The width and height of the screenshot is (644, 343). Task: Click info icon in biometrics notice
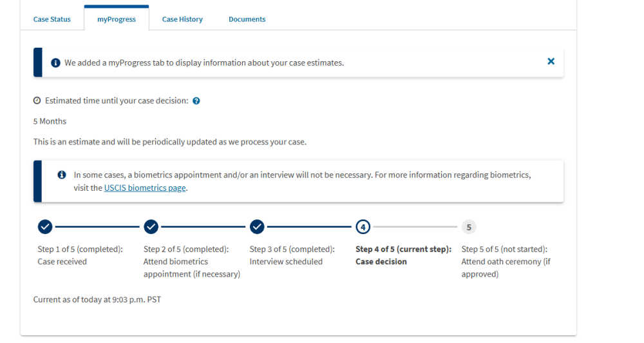(62, 175)
